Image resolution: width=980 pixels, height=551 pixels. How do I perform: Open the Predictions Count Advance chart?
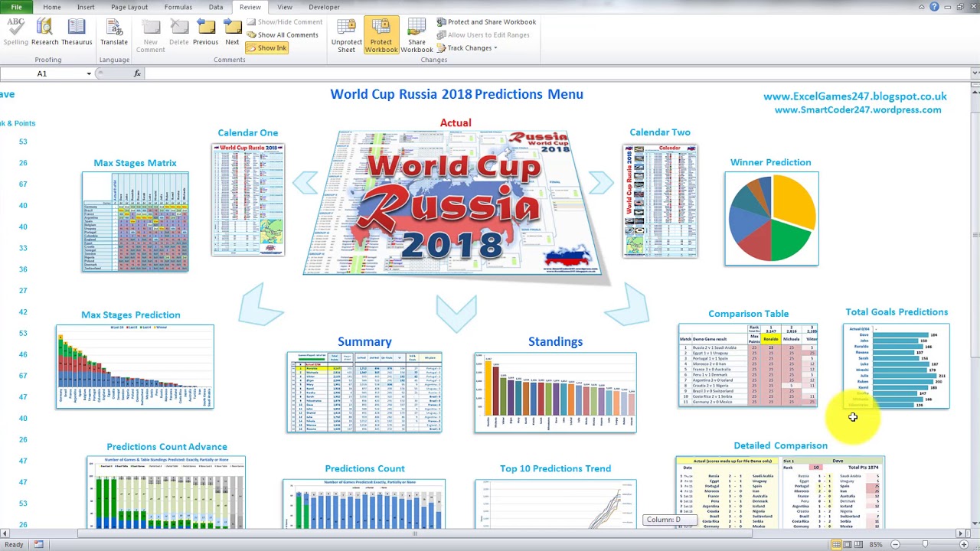click(x=166, y=492)
